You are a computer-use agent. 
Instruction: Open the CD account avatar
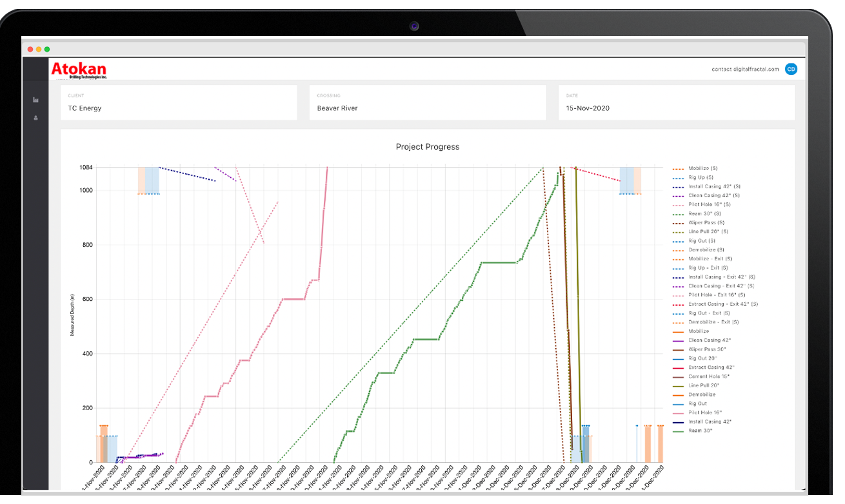coord(791,69)
